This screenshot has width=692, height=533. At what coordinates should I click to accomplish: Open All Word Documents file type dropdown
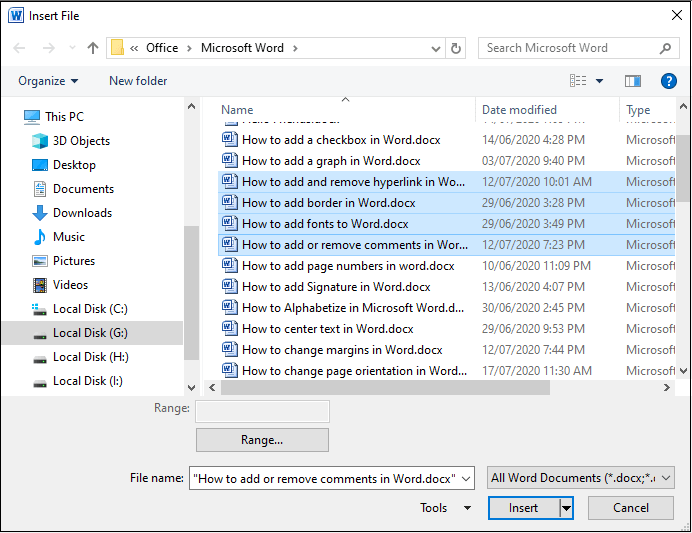[x=580, y=478]
